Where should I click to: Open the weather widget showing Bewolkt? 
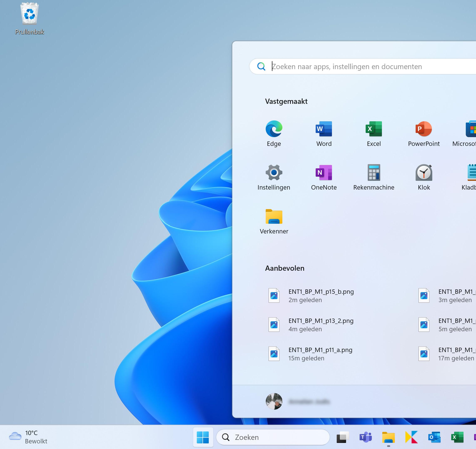(28, 437)
